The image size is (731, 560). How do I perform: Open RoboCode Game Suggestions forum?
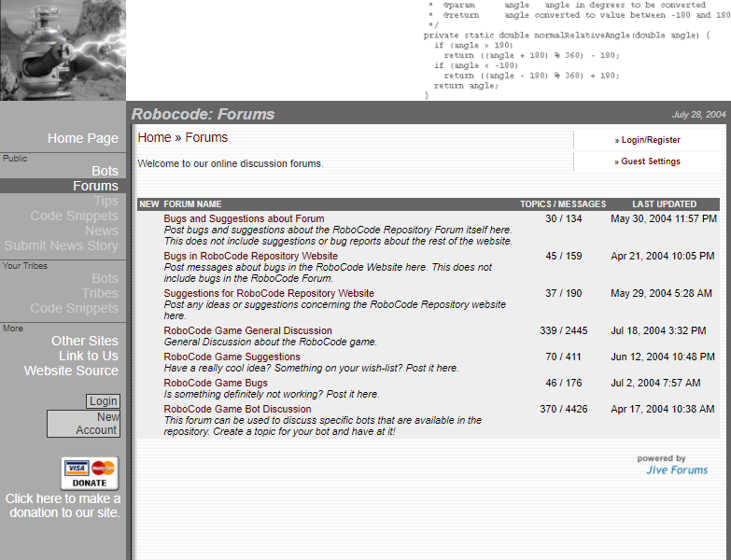click(x=232, y=357)
